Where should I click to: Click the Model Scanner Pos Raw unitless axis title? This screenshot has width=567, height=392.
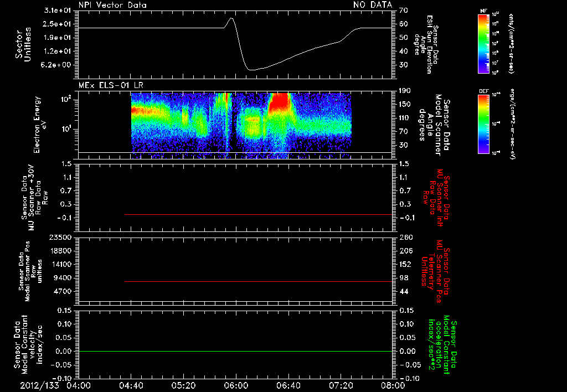pyautogui.click(x=30, y=271)
